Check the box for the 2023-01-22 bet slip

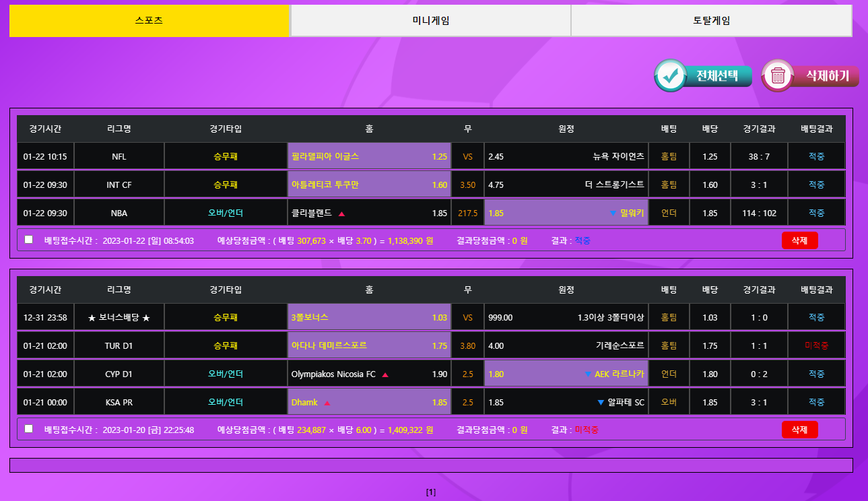[x=28, y=240]
